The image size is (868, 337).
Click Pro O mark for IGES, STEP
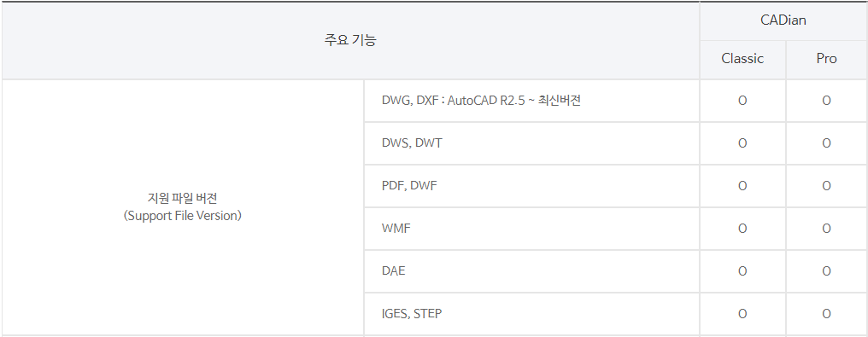pyautogui.click(x=826, y=314)
